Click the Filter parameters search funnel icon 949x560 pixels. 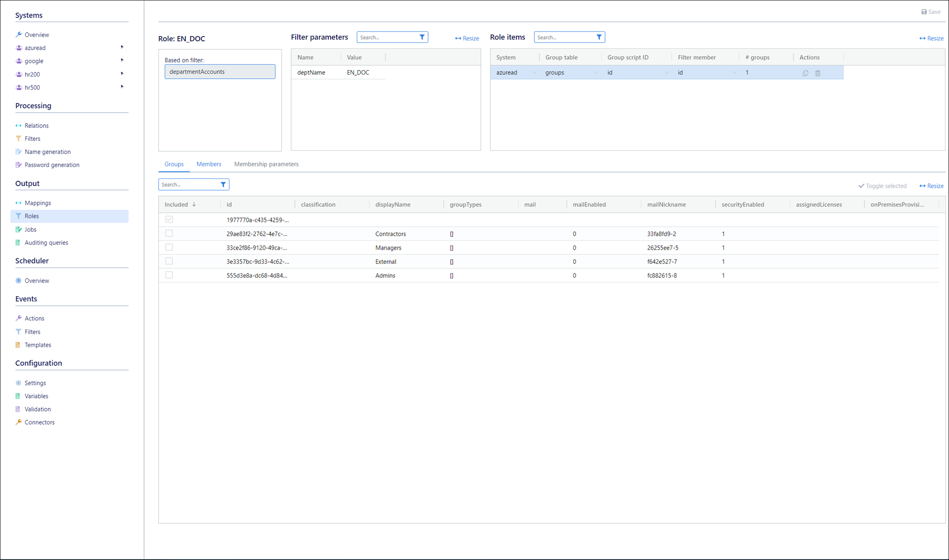point(422,37)
